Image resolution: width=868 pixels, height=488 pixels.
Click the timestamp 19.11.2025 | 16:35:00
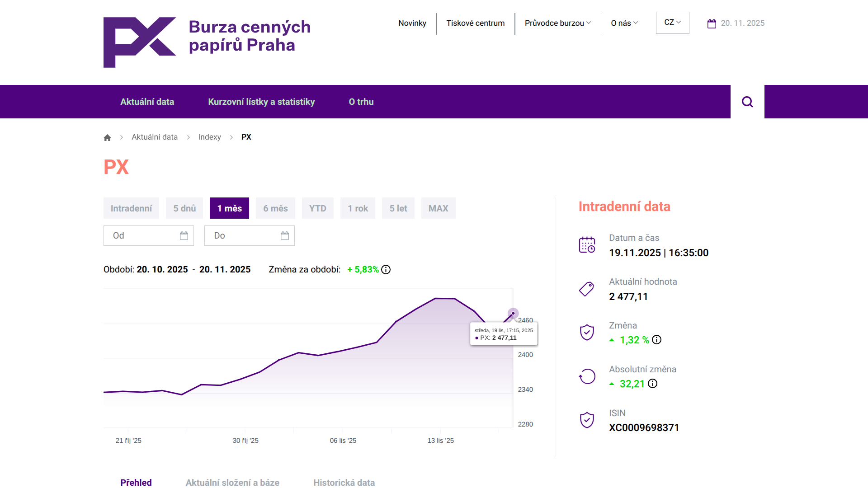(x=659, y=253)
